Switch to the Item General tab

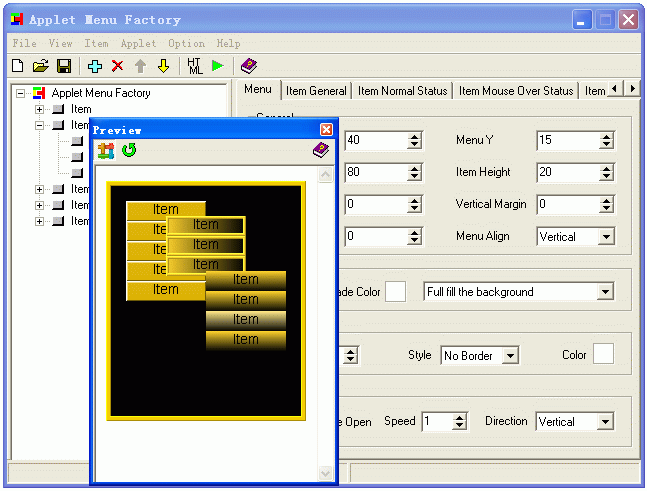pos(316,91)
